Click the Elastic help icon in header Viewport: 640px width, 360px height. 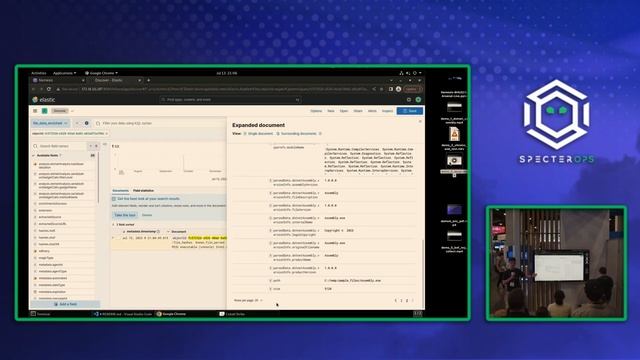[x=409, y=100]
